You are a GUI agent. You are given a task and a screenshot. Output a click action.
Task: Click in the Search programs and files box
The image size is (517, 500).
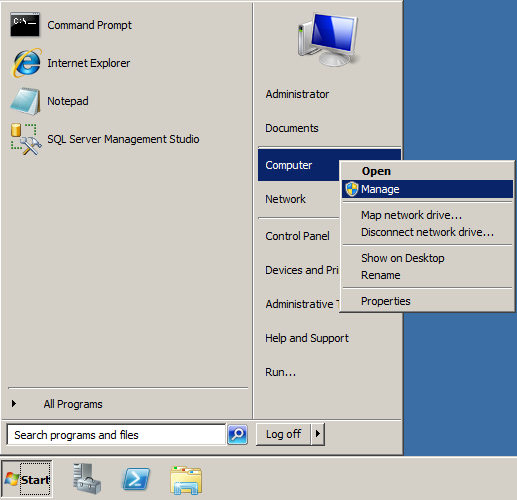click(116, 434)
